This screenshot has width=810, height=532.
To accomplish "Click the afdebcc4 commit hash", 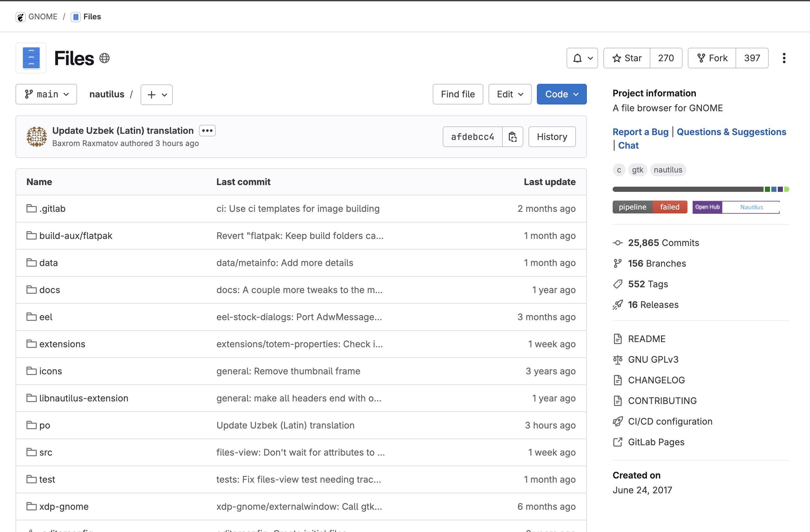I will 472,137.
